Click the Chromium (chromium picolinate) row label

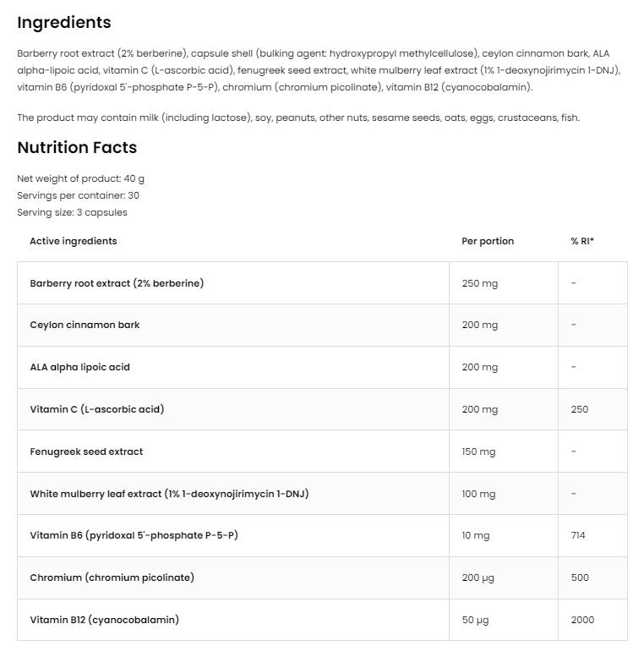pyautogui.click(x=112, y=578)
